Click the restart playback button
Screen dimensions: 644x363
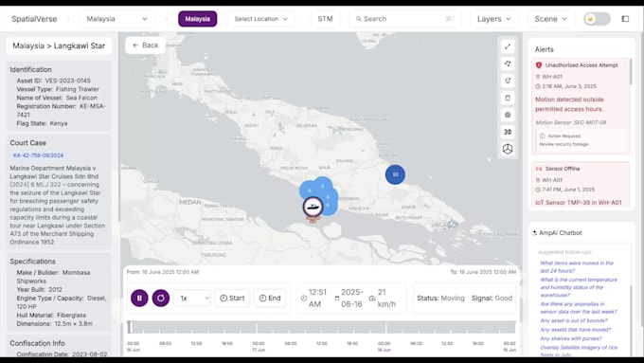tap(161, 298)
